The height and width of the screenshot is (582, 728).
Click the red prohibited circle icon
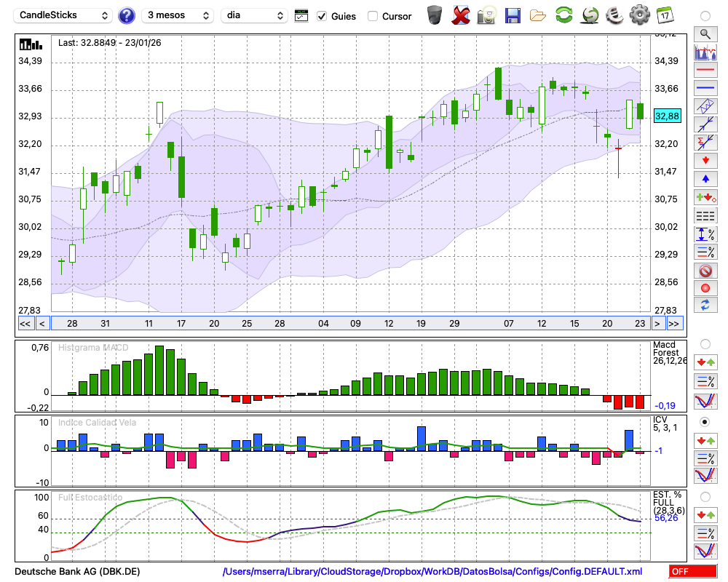coord(705,271)
